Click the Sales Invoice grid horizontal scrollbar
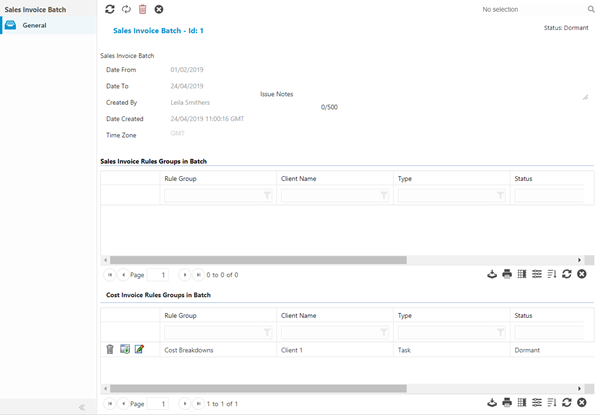The height and width of the screenshot is (415, 600). click(x=258, y=259)
